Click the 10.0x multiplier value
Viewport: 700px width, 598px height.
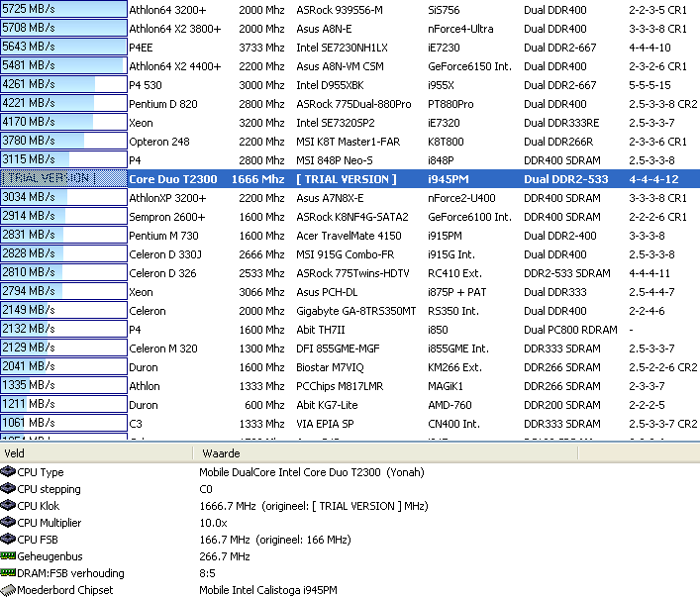(213, 523)
